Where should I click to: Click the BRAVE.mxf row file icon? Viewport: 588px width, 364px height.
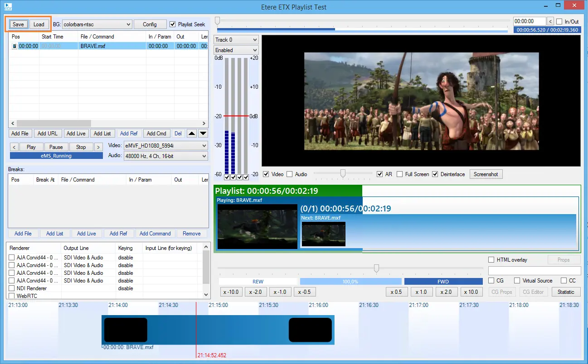[x=14, y=46]
